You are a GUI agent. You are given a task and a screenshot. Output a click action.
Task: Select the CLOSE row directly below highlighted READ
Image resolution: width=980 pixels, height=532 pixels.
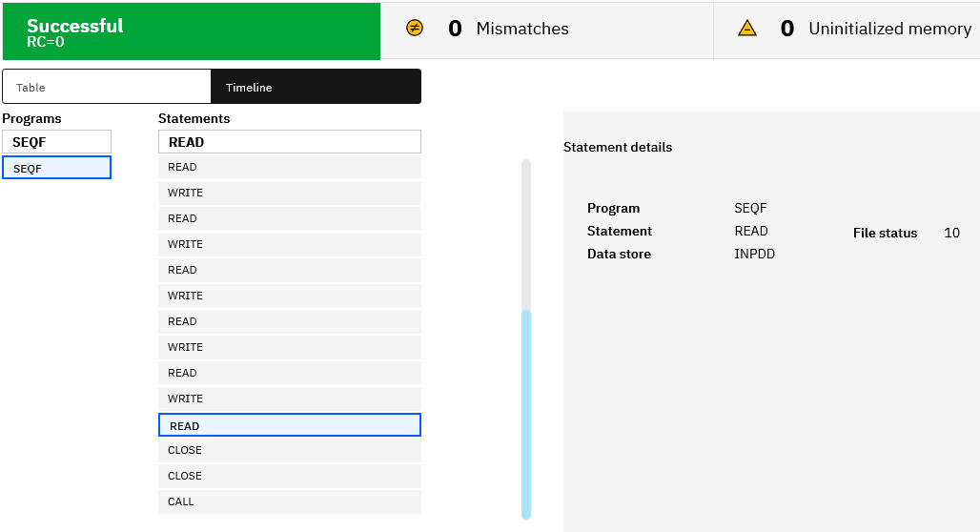pyautogui.click(x=290, y=450)
